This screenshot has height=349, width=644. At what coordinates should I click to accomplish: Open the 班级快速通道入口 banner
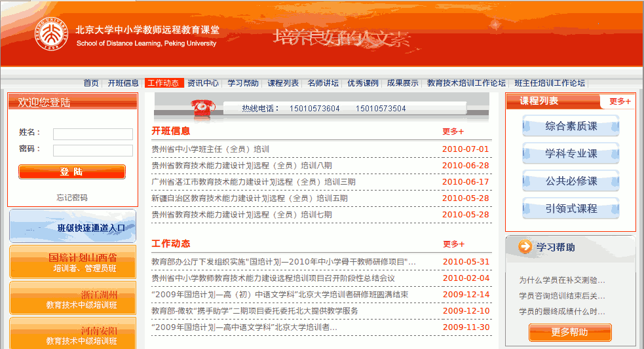tap(73, 227)
